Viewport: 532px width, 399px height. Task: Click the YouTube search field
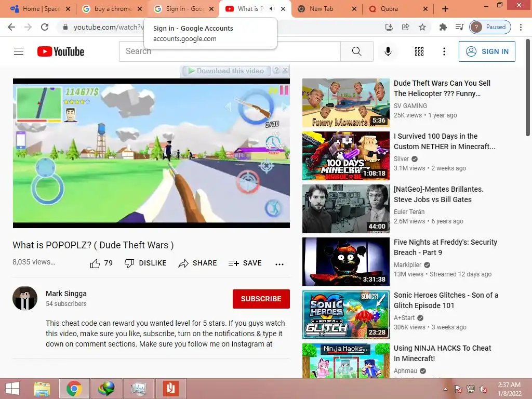(x=230, y=51)
